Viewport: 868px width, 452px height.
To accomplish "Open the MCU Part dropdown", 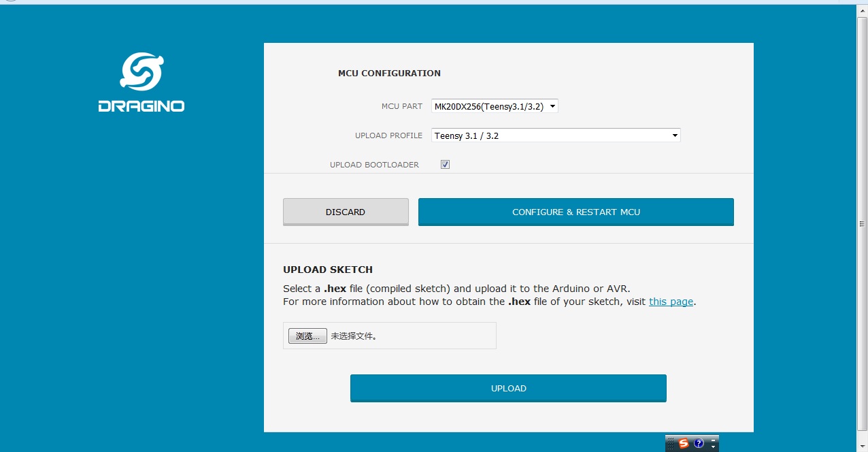I will 495,106.
